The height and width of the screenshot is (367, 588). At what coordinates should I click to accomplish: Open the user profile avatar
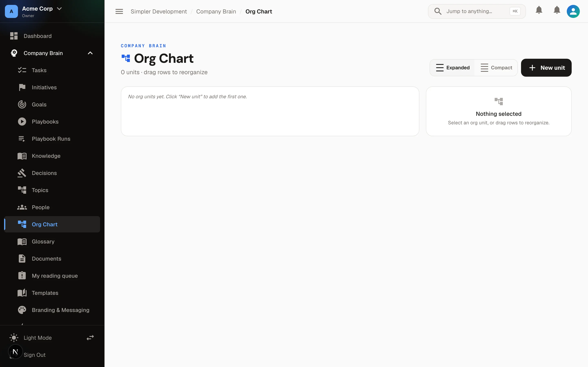(x=573, y=11)
